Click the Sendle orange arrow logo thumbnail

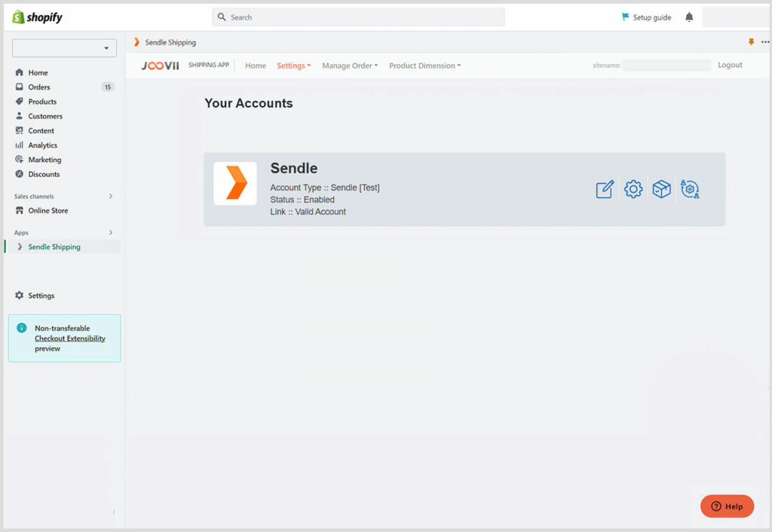point(235,183)
